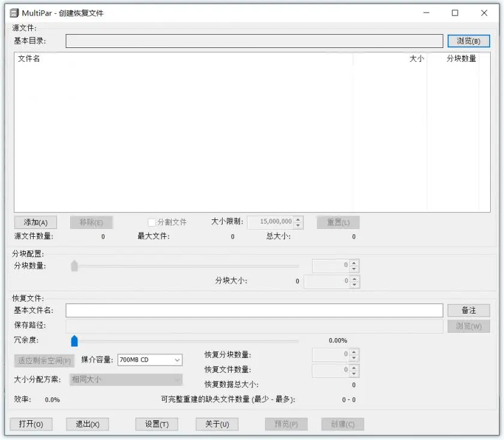
Task: Click the 打开(O) open button
Action: [x=31, y=424]
